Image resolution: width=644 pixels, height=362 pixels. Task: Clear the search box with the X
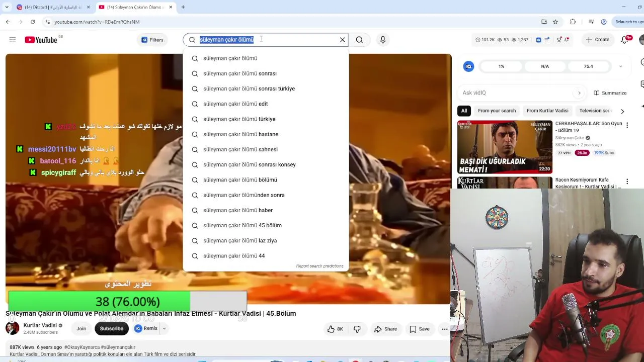tap(343, 40)
